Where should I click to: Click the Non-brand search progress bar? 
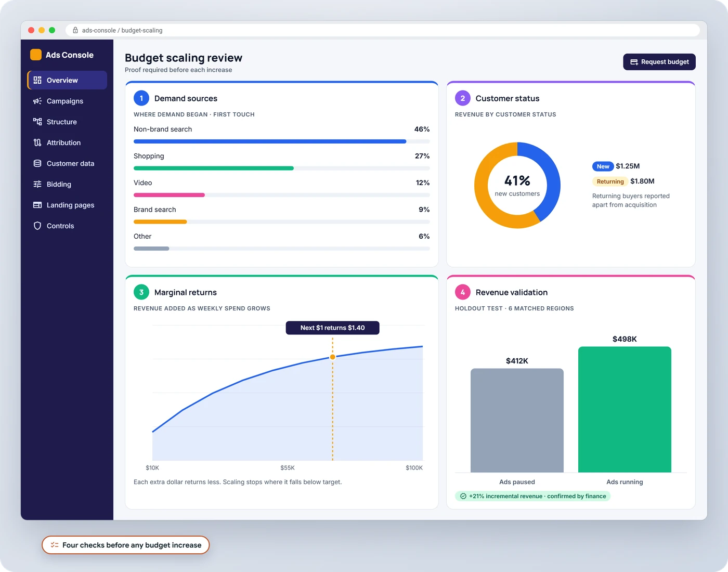tap(282, 141)
